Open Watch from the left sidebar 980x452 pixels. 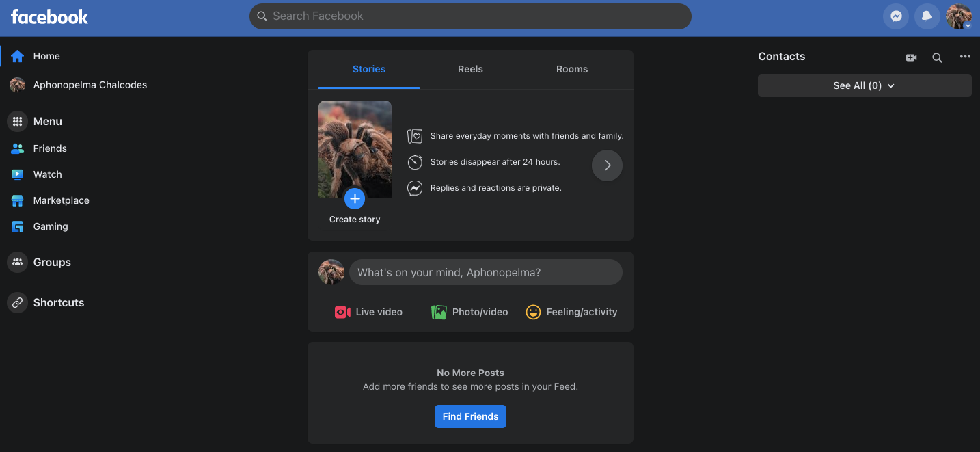pos(47,174)
